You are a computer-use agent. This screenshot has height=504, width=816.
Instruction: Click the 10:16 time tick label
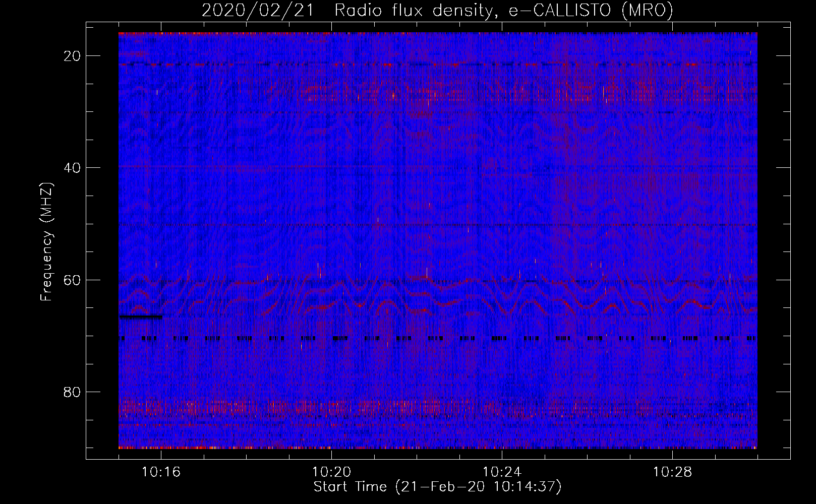click(x=161, y=472)
